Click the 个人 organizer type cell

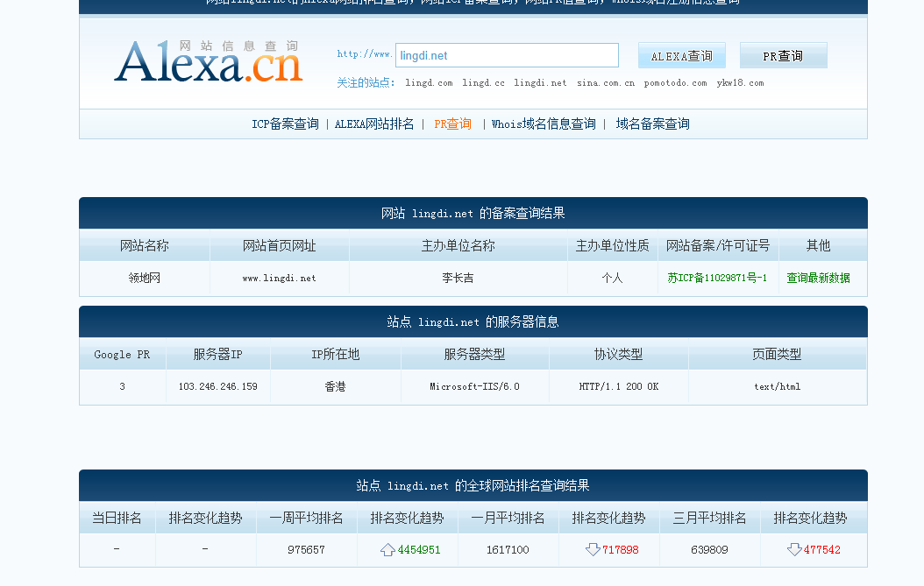pyautogui.click(x=612, y=278)
